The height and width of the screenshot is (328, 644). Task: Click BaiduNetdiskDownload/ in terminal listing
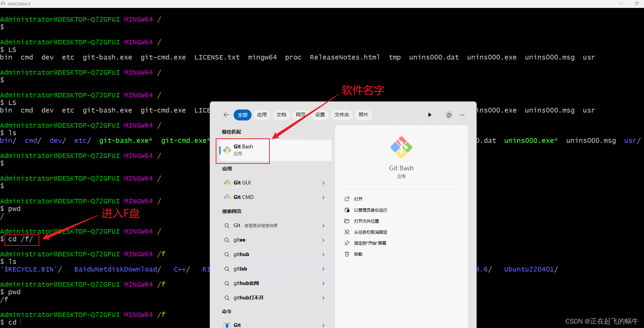[117, 269]
